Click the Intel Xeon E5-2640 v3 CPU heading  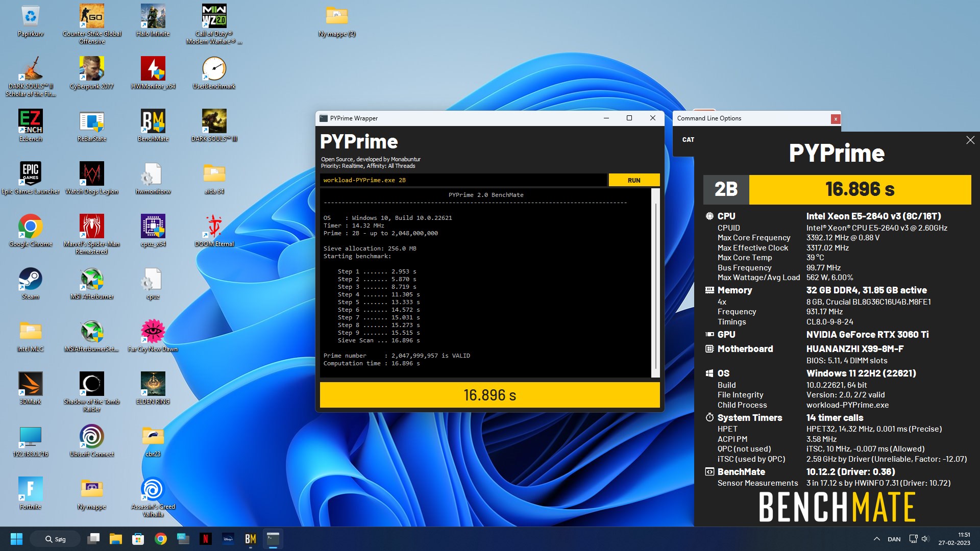873,216
